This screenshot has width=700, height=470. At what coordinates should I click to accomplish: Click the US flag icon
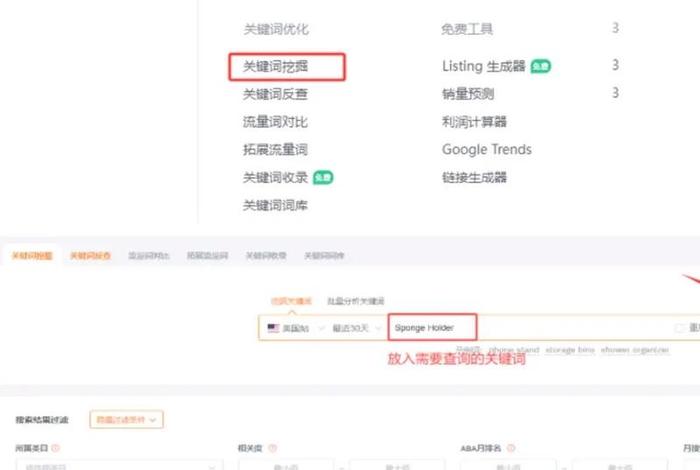point(273,328)
